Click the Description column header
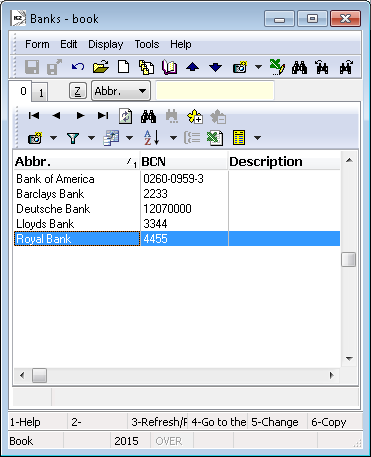 coord(284,162)
